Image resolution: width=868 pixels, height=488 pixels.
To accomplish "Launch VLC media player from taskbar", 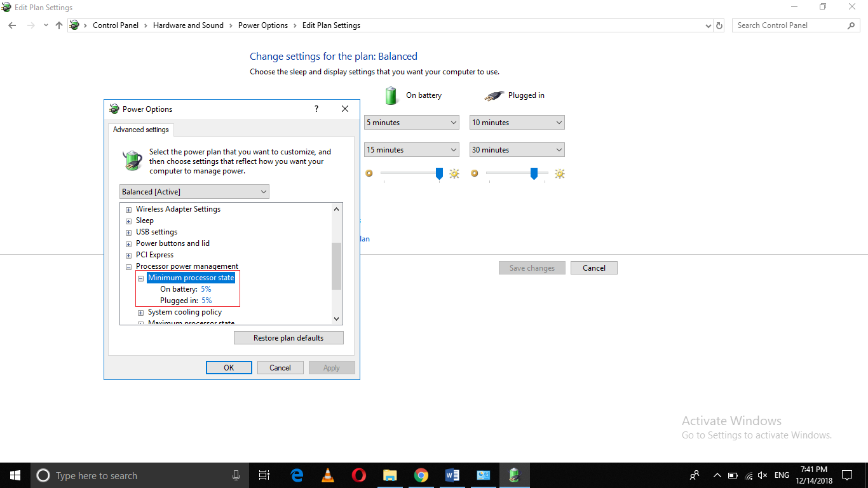I will [327, 475].
